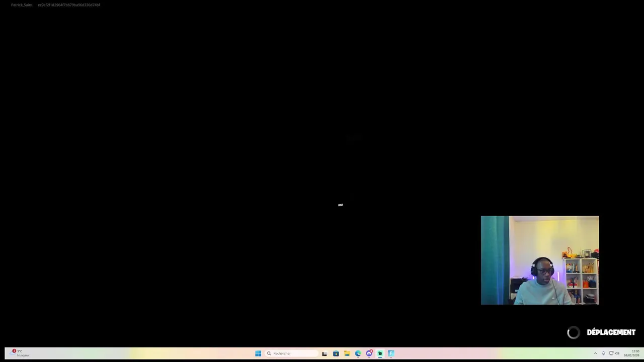Click the microphone tray icon
This screenshot has height=362, width=644.
603,353
